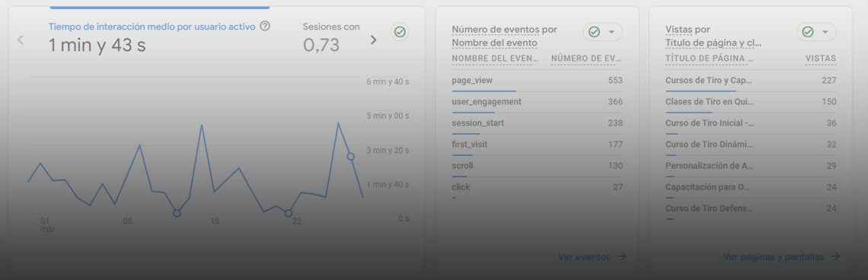Click Nombre del evento dimension selector
Image resolution: width=868 pixels, height=280 pixels.
coord(494,43)
